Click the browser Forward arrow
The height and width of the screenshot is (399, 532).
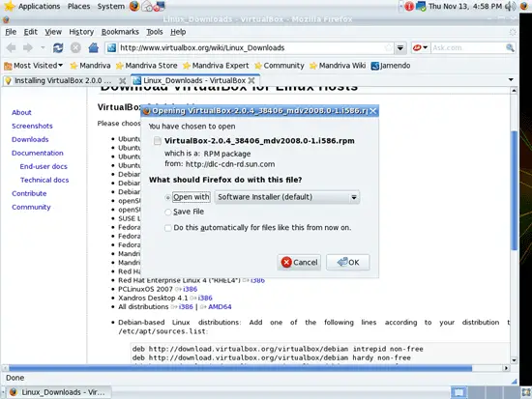pos(28,47)
